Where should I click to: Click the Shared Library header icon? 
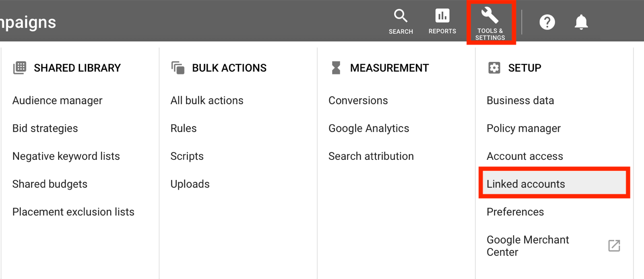20,68
